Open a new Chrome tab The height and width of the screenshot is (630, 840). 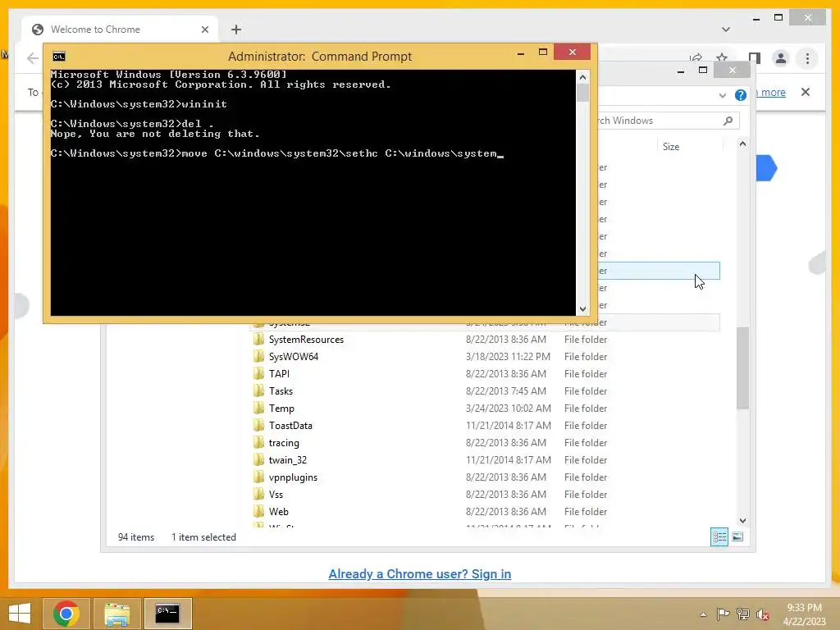[x=235, y=30]
